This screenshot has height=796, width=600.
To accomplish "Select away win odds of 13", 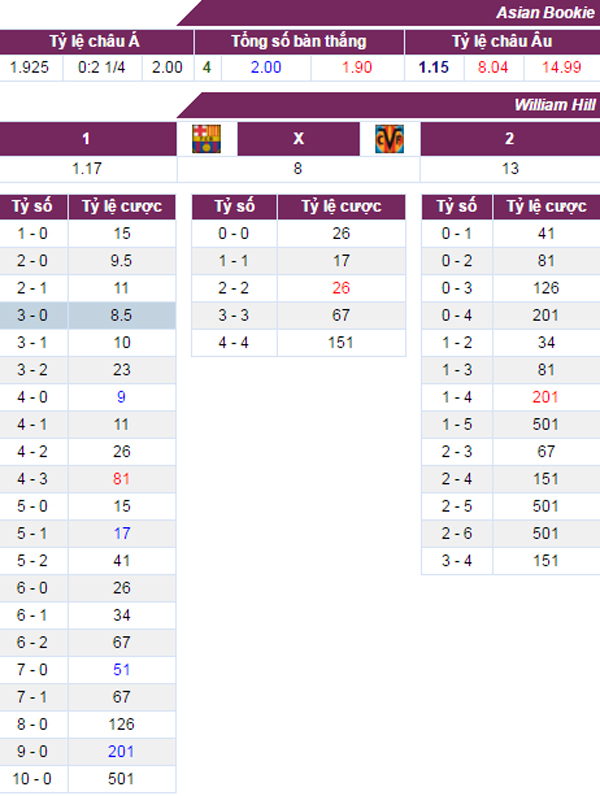I will coord(510,169).
